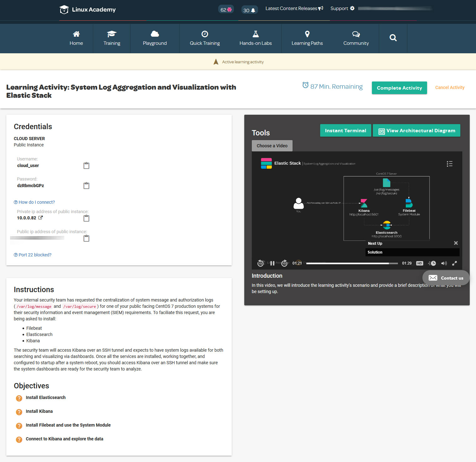
Task: Click View Architectural Diagram button
Action: [x=416, y=130]
